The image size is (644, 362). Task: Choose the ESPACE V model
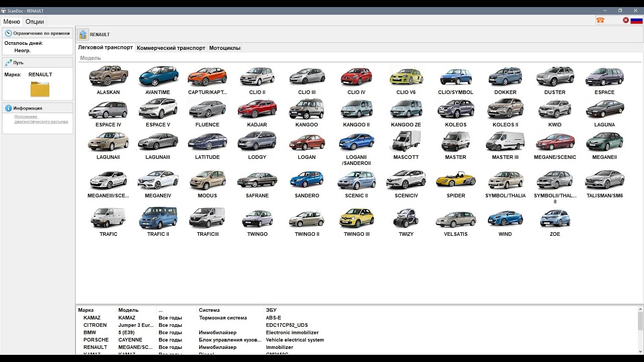coord(158,109)
